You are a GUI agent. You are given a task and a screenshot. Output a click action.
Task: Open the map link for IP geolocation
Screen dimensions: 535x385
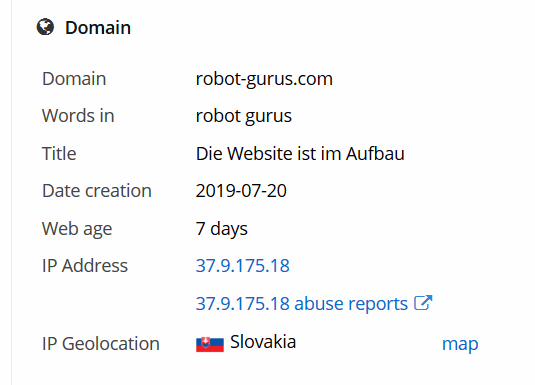460,344
